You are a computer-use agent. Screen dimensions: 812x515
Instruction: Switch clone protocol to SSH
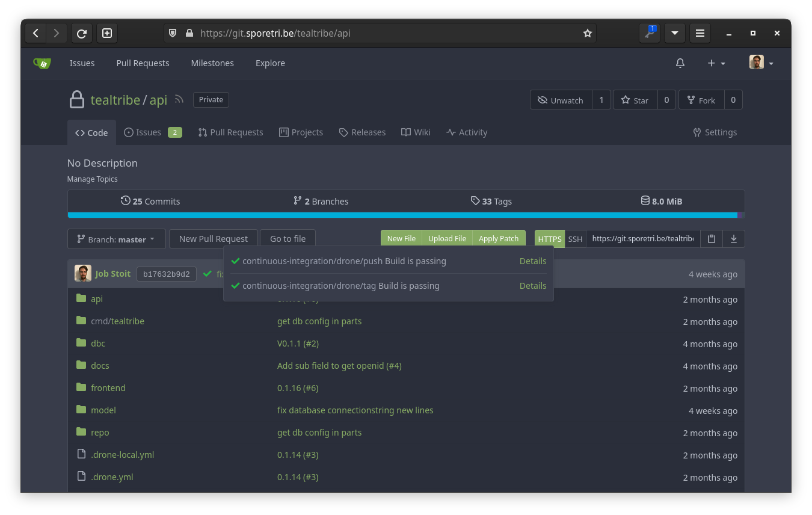575,239
